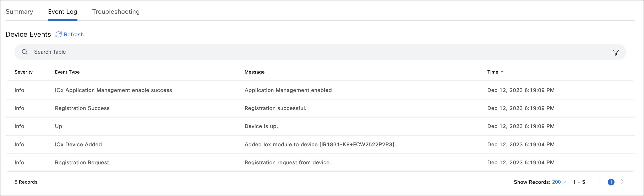Click timestamp in Registration Success row

[521, 108]
